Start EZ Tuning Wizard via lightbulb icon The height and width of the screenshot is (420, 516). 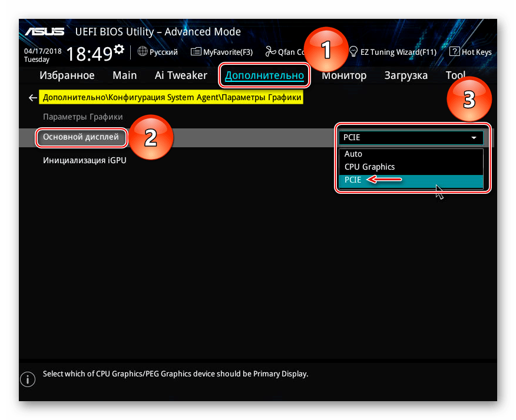tap(353, 52)
